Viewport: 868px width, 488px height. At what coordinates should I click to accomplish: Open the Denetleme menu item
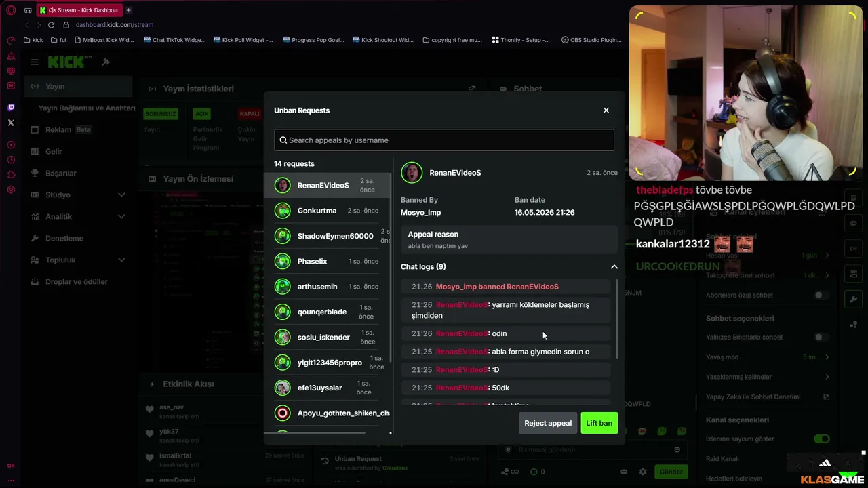coord(79,239)
